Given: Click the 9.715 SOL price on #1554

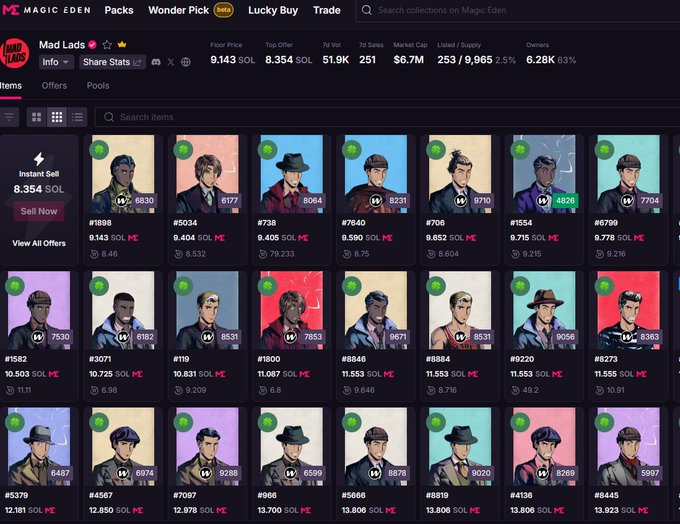Looking at the screenshot, I should click(528, 238).
